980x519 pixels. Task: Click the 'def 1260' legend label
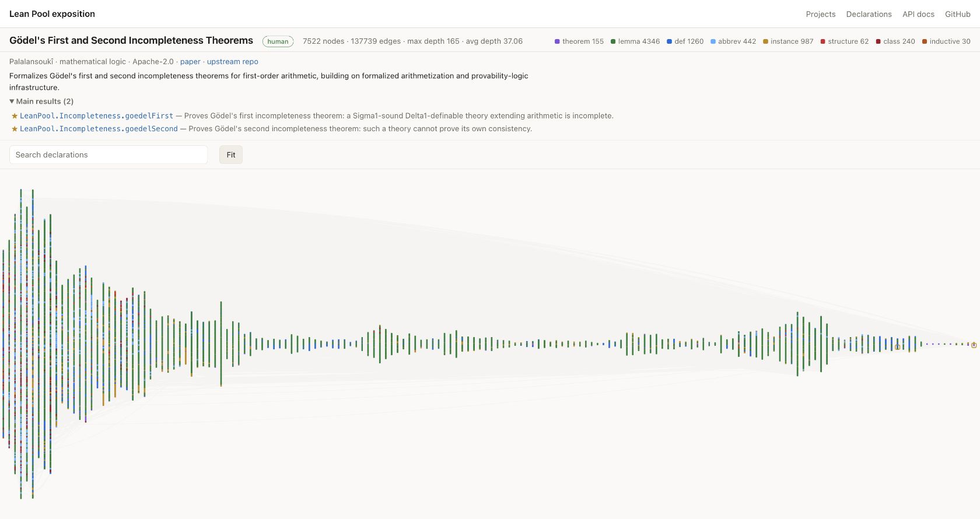tap(689, 41)
